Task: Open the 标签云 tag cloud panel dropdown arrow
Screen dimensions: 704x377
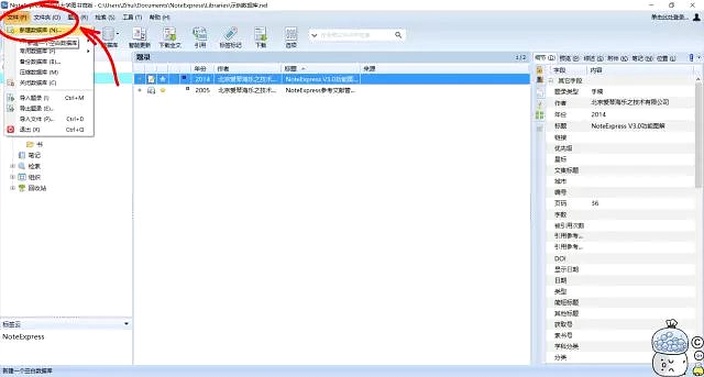Action: [x=127, y=324]
